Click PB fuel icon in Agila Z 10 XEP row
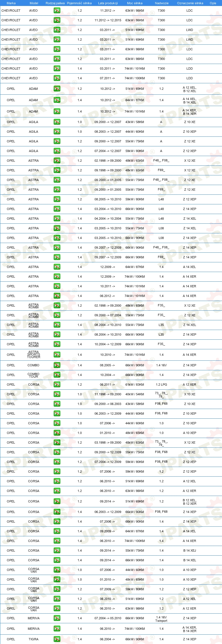Image resolution: width=222 pixels, height=644 pixels. coord(57,132)
